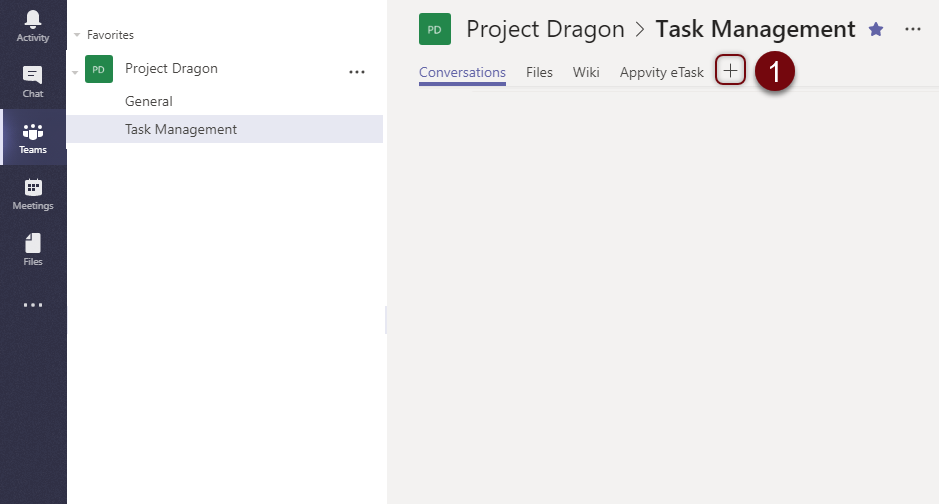Click the plus icon to add tab

[x=731, y=71]
